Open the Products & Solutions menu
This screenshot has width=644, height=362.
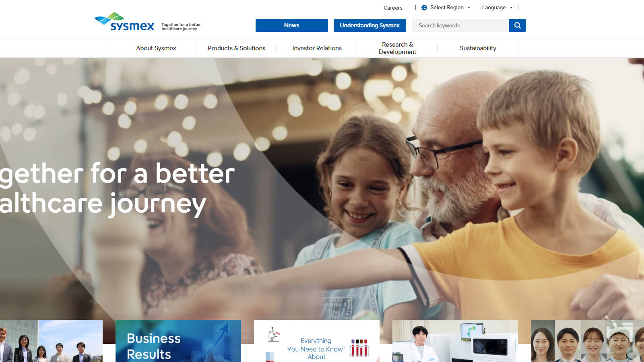click(236, 48)
